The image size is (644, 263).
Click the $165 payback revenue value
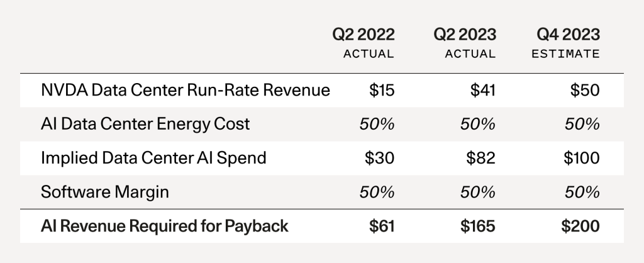point(478,227)
